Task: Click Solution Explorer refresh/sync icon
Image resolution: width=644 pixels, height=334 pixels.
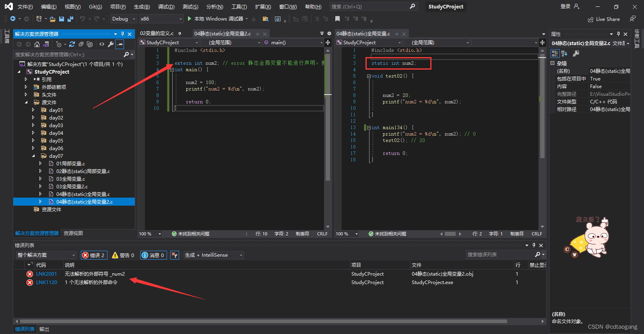Action: [72, 44]
